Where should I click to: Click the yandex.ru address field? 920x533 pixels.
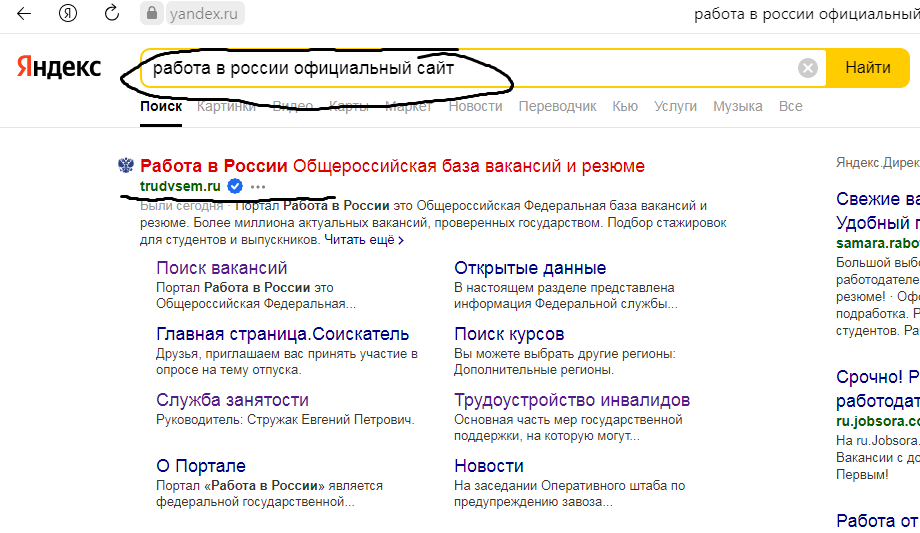pyautogui.click(x=204, y=13)
